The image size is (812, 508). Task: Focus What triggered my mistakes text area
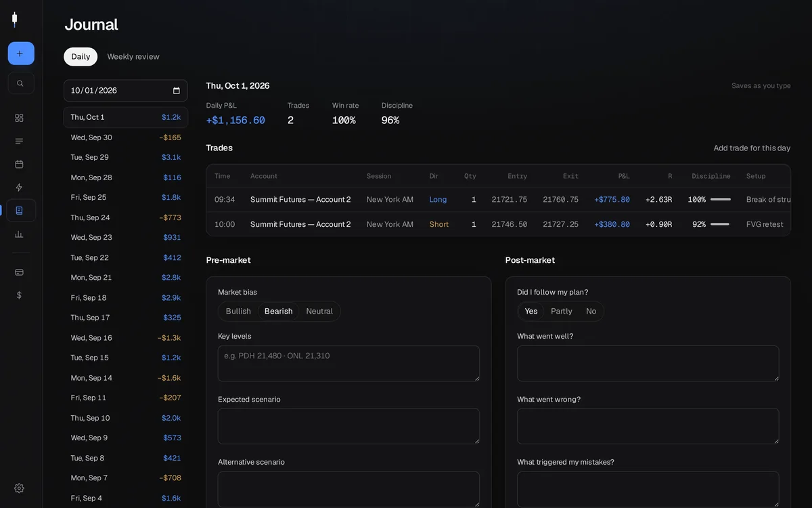click(648, 489)
